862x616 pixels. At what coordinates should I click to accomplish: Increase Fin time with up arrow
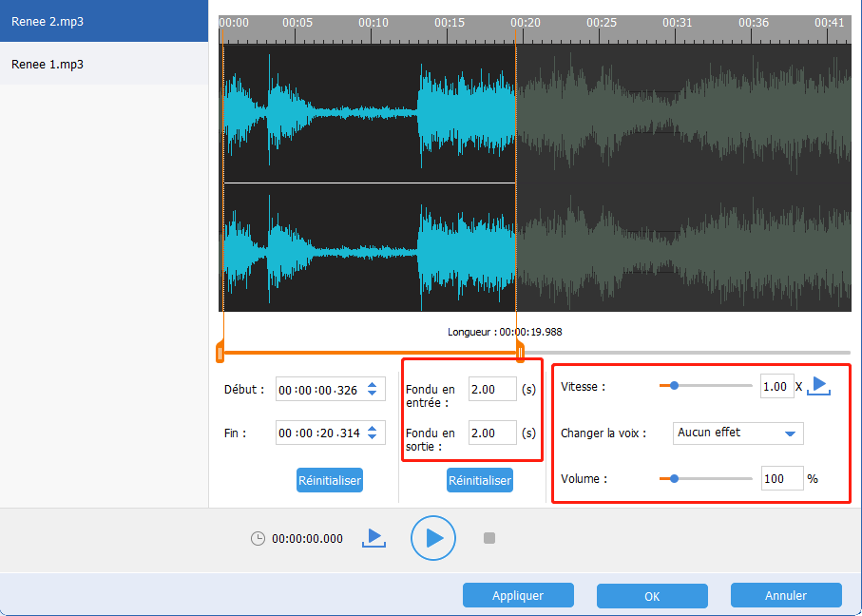point(373,429)
